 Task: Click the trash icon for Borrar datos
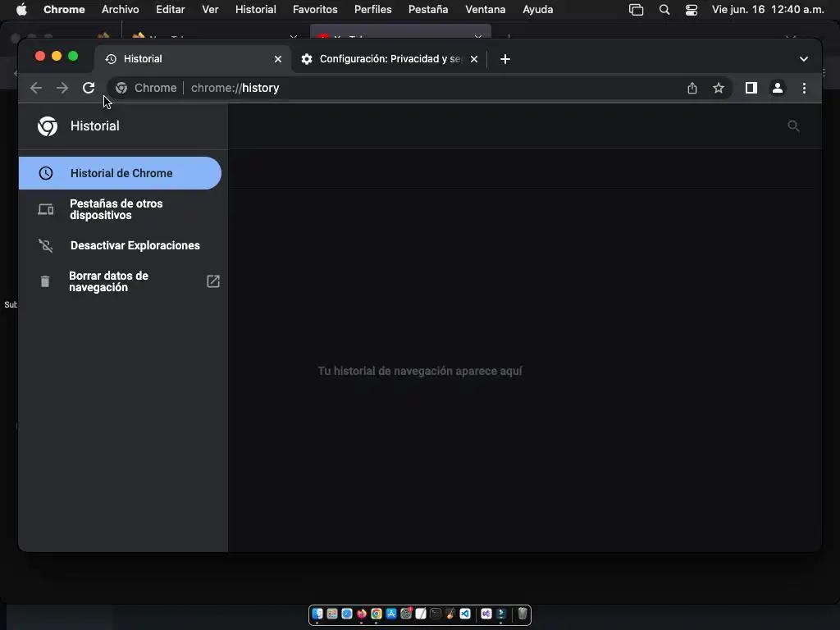coord(45,281)
